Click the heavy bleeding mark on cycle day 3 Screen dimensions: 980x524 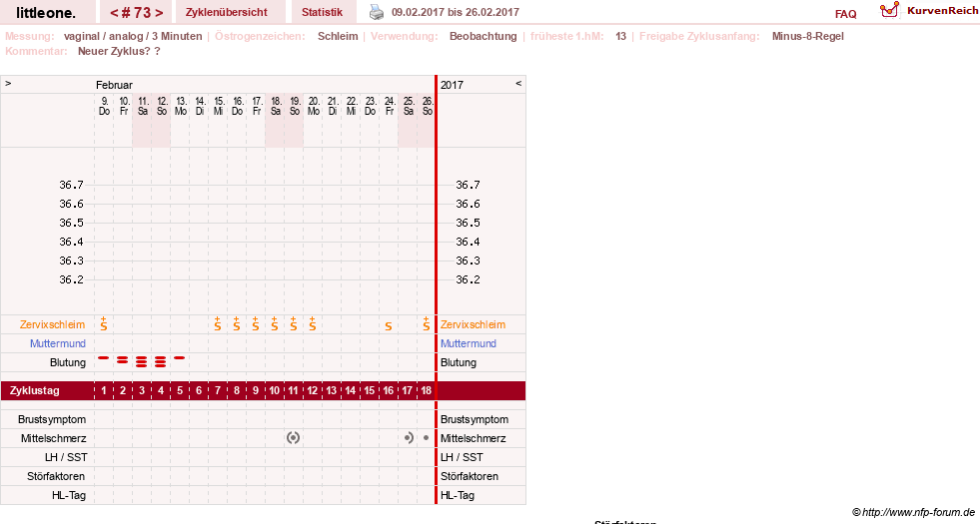click(142, 361)
